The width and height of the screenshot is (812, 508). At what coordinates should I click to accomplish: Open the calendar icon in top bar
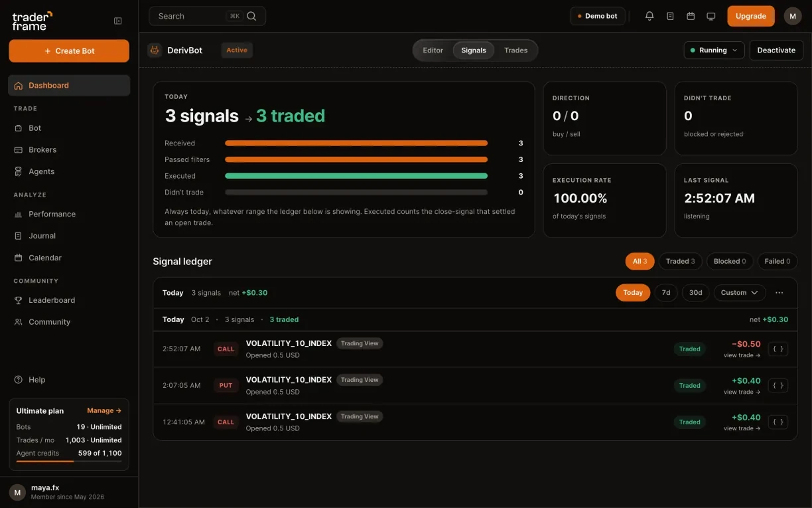pos(691,16)
